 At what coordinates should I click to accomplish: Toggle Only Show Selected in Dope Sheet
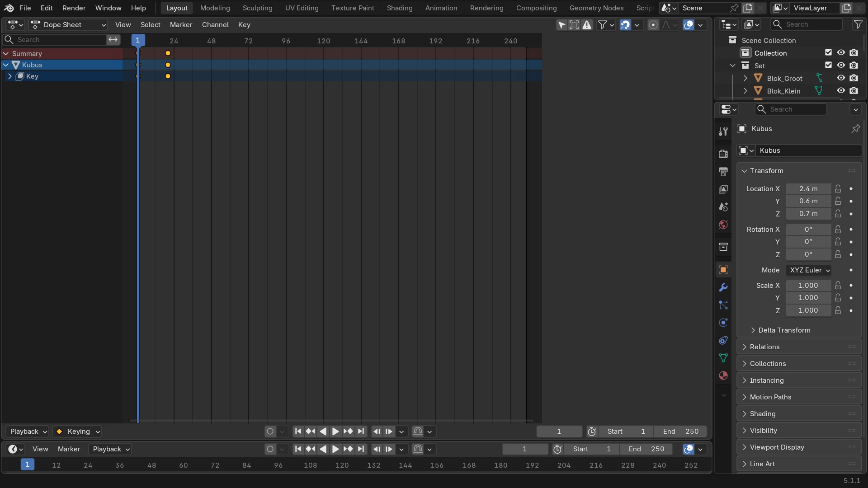(561, 25)
